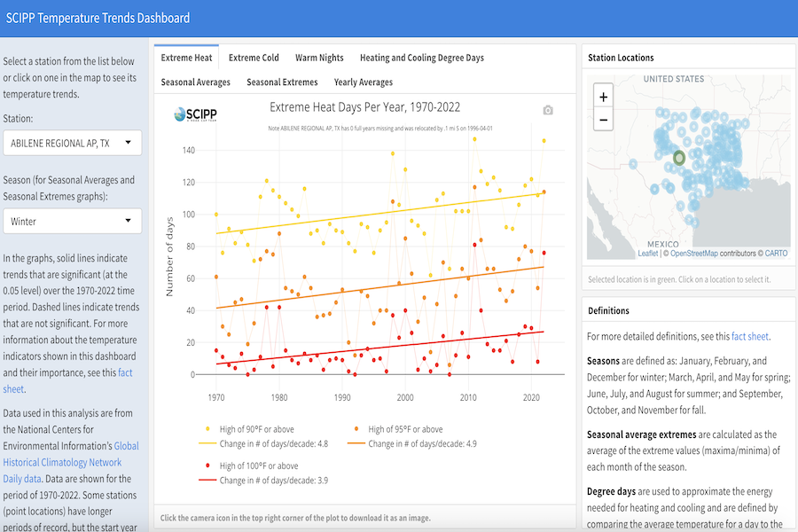Download the plot with the camera icon
Image resolution: width=798 pixels, height=532 pixels.
pos(548,110)
